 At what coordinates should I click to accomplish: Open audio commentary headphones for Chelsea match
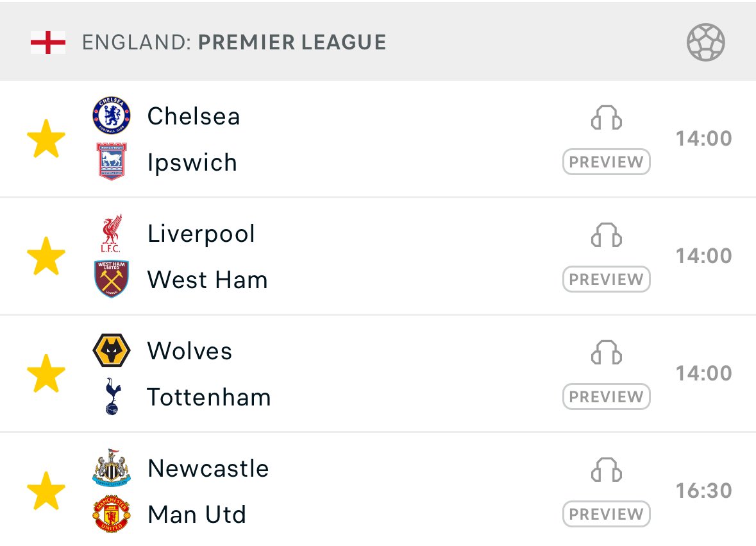[607, 117]
